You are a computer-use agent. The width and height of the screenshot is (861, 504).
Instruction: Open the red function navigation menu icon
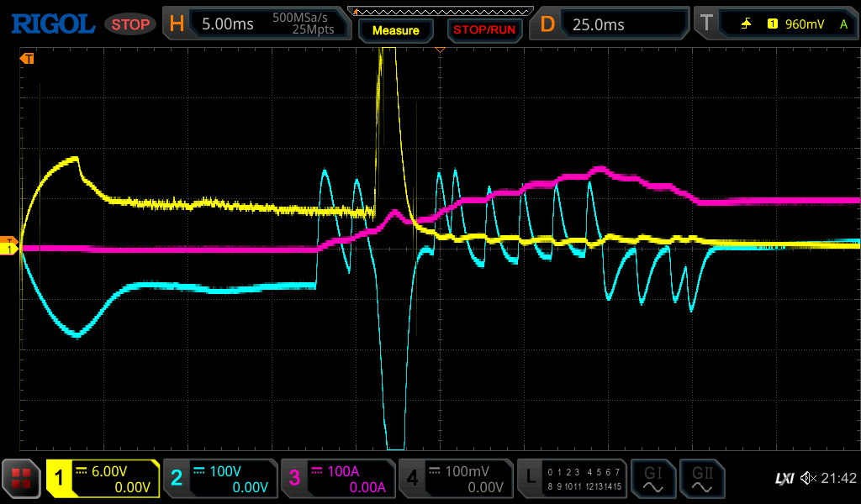[22, 479]
